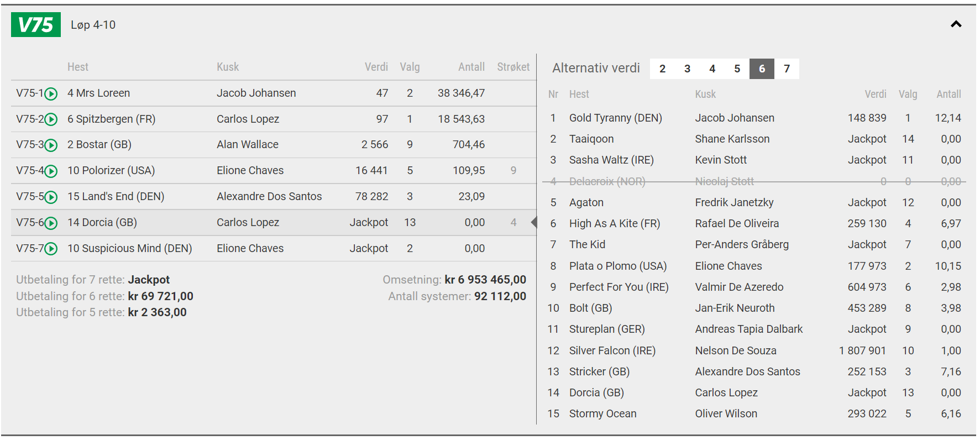Play the V75-3 race replay
This screenshot has height=440, width=980.
tap(51, 145)
